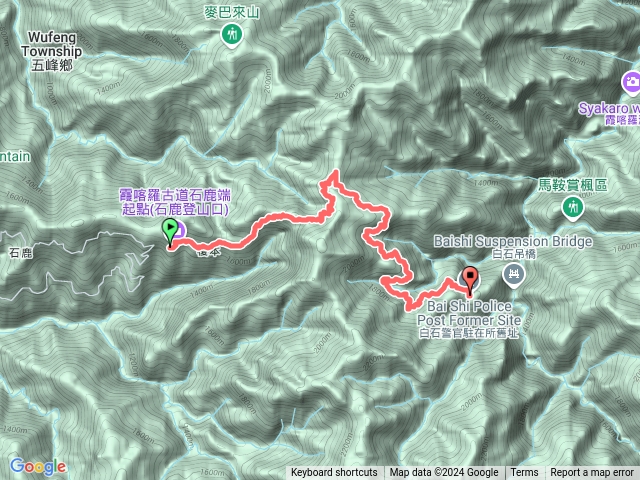
Task: Open the Syakaro purple camera pin
Action: [631, 83]
